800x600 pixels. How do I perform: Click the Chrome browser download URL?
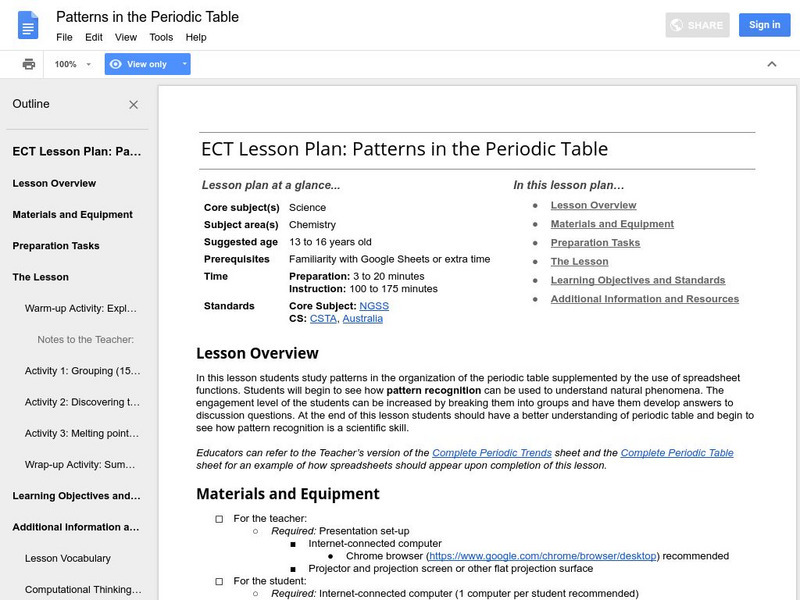click(x=543, y=556)
